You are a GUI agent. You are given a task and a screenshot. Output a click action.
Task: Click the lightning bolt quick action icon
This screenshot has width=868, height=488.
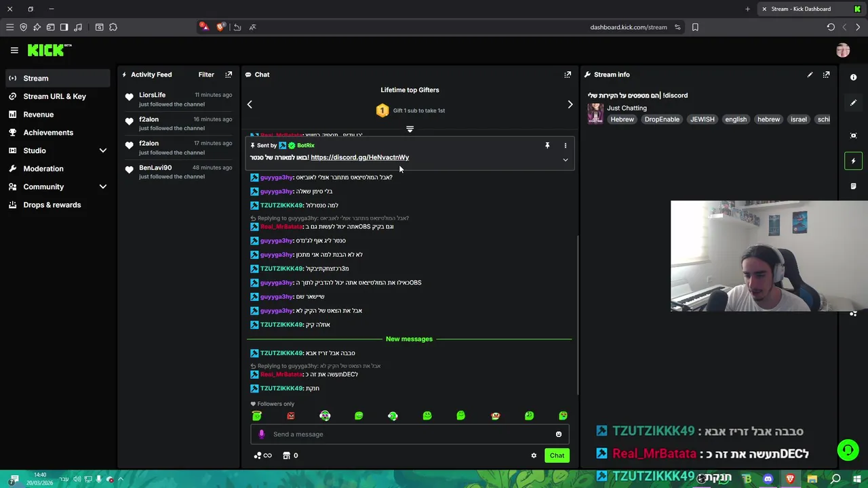854,161
